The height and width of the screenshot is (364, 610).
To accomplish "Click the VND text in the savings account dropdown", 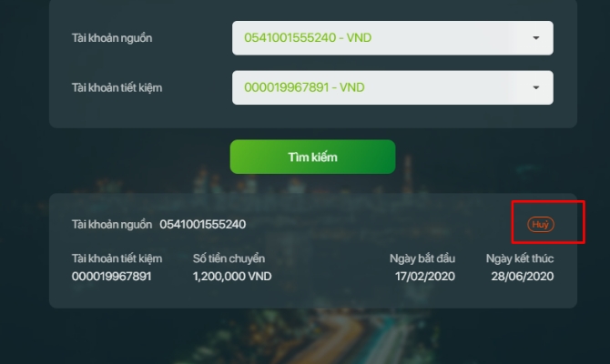I will point(352,87).
